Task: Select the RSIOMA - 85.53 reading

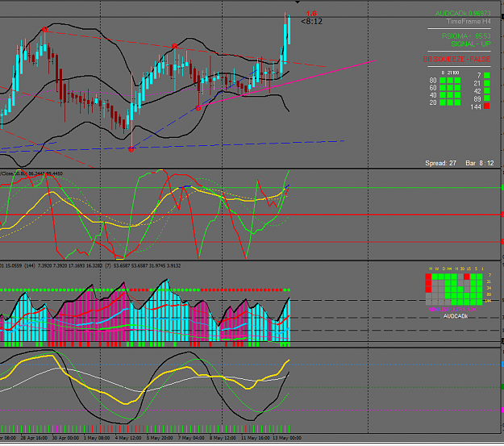Action: [466, 36]
